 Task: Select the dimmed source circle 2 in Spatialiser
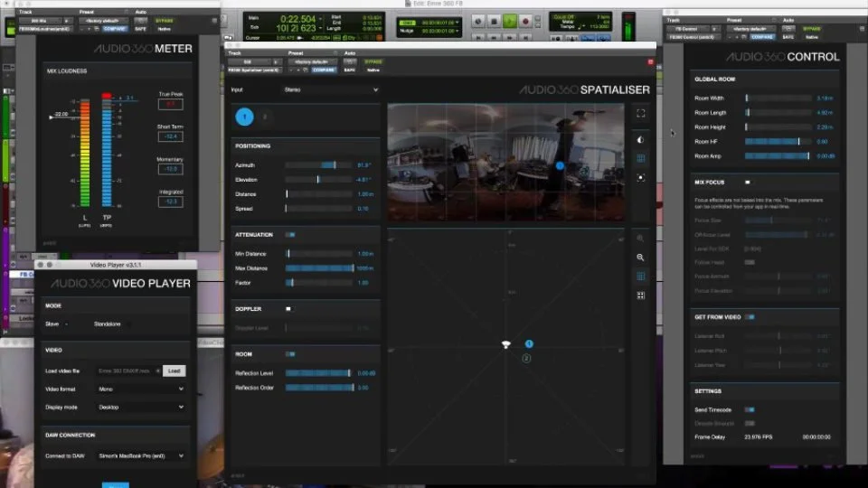click(x=265, y=117)
